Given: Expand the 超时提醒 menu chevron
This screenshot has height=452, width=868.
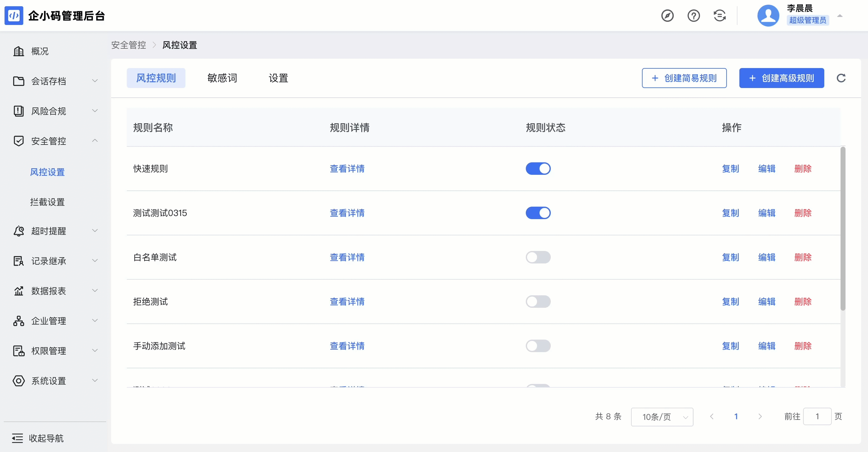Looking at the screenshot, I should pyautogui.click(x=95, y=231).
